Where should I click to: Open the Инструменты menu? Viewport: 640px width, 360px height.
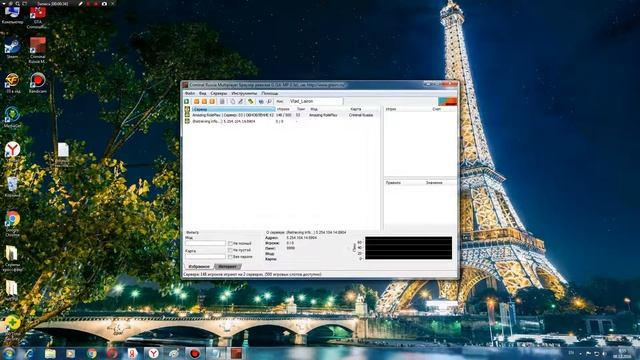(244, 93)
